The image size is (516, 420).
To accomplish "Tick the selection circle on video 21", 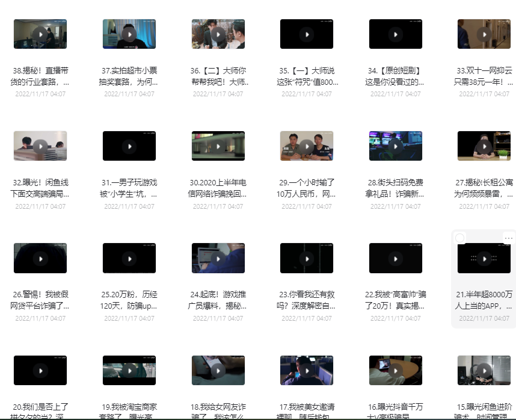I will click(x=460, y=238).
